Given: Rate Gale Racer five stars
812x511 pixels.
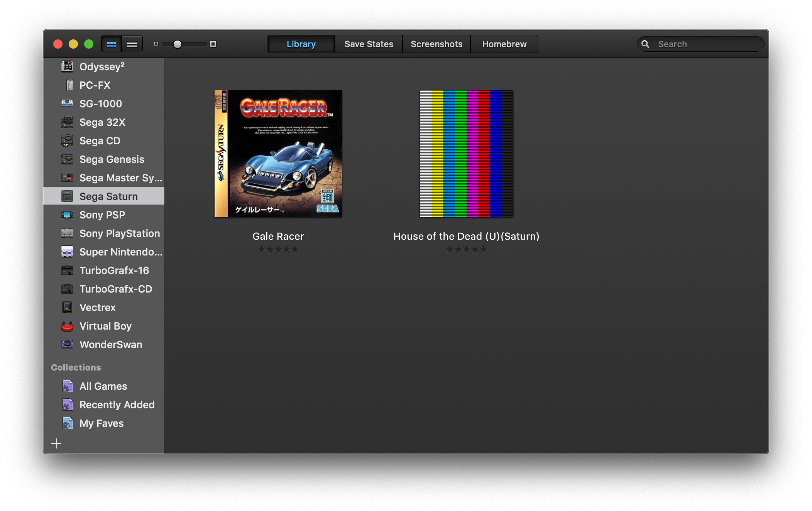Looking at the screenshot, I should pyautogui.click(x=295, y=249).
